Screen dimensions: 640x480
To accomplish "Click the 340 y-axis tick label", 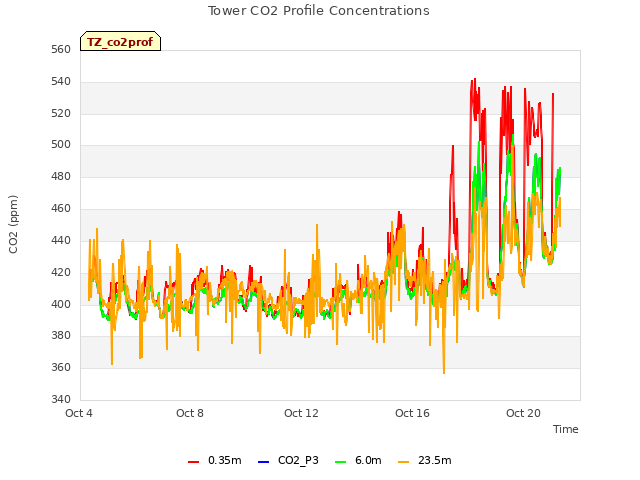I will pyautogui.click(x=61, y=399).
